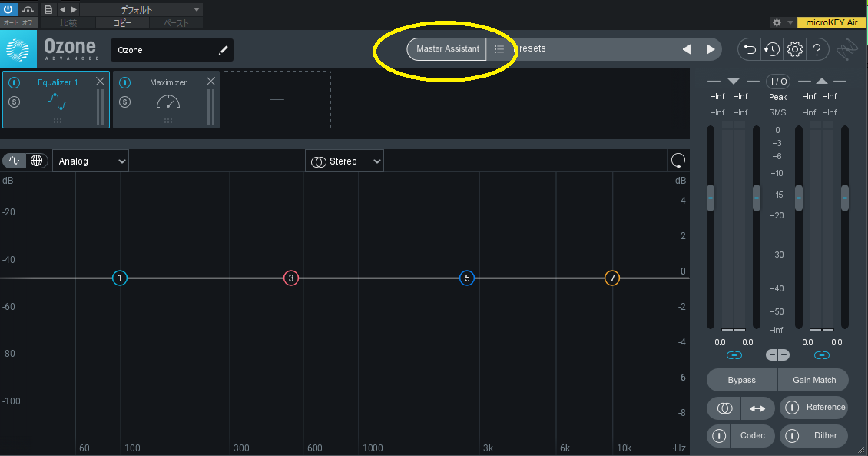Adjust left input gain slider
This screenshot has height=456, width=868.
[x=711, y=198]
